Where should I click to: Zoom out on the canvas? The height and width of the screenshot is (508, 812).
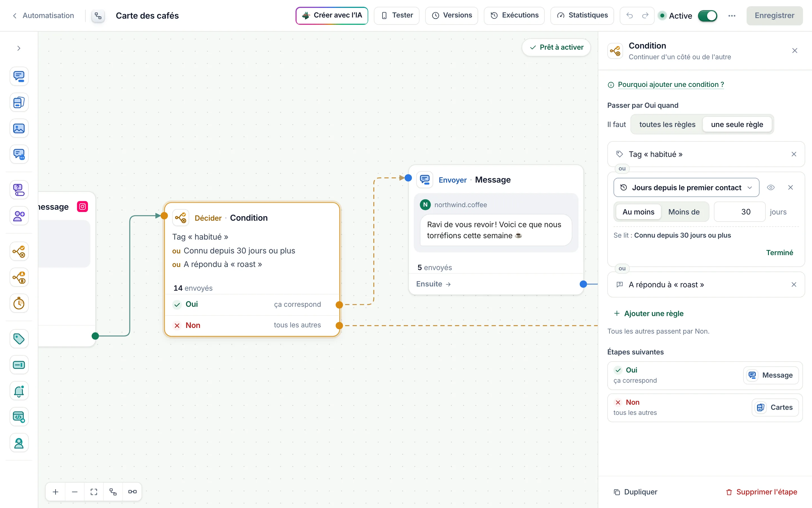pos(74,492)
